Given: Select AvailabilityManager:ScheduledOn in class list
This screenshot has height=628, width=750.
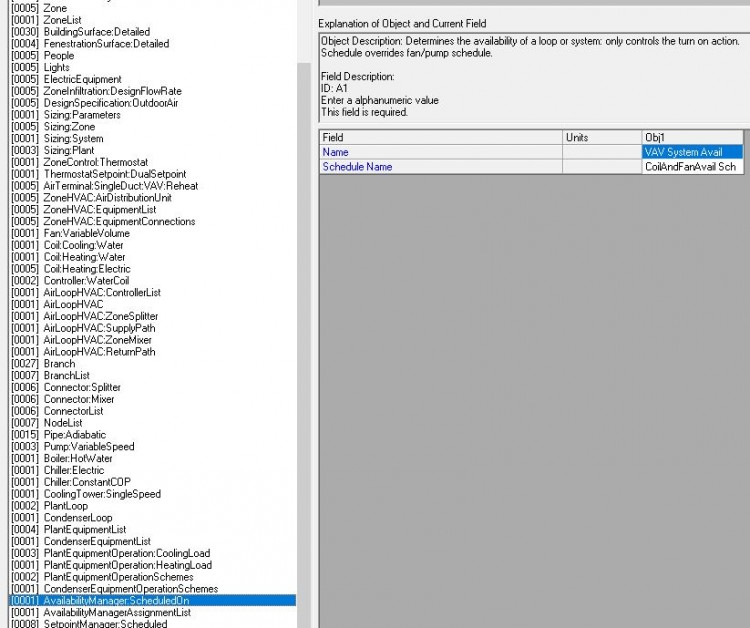Looking at the screenshot, I should 116,601.
